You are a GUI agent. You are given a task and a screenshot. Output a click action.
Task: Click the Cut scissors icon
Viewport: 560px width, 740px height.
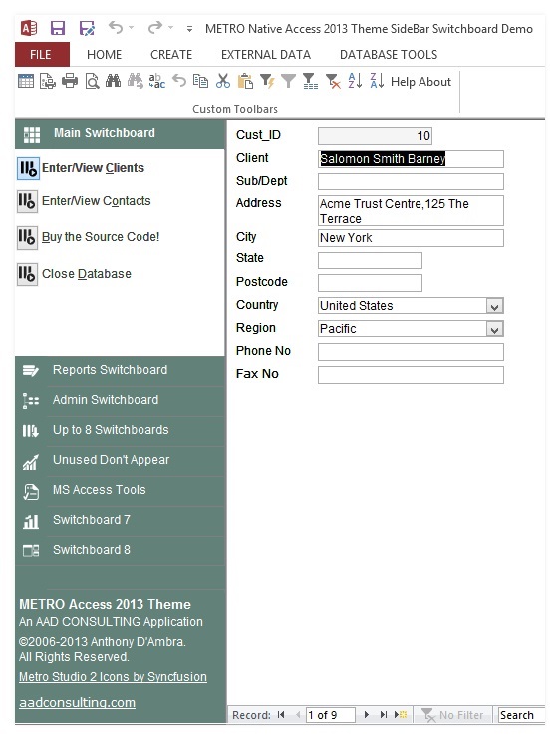tap(223, 81)
